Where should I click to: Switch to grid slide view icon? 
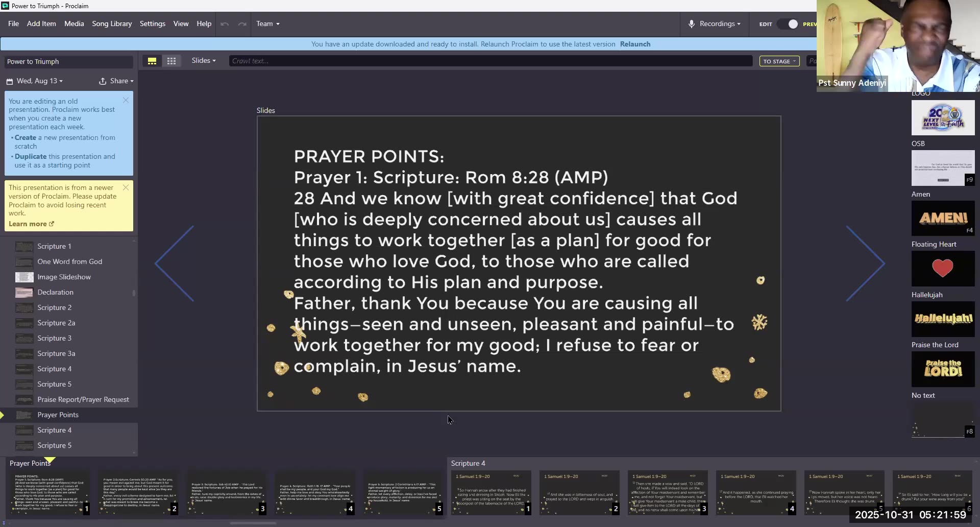171,61
